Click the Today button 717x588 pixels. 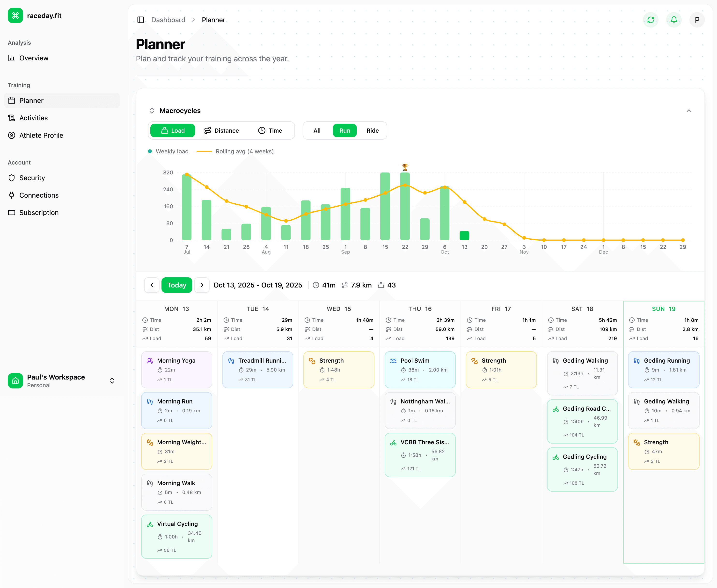click(x=176, y=285)
